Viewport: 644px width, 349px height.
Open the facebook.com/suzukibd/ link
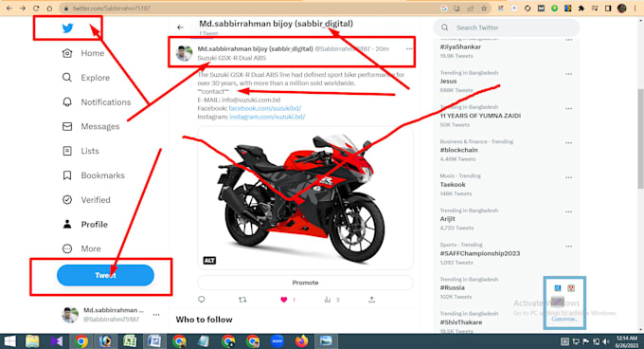click(265, 108)
